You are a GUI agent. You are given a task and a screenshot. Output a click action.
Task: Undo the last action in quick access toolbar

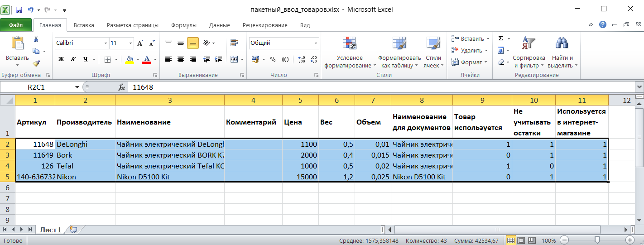(x=31, y=9)
